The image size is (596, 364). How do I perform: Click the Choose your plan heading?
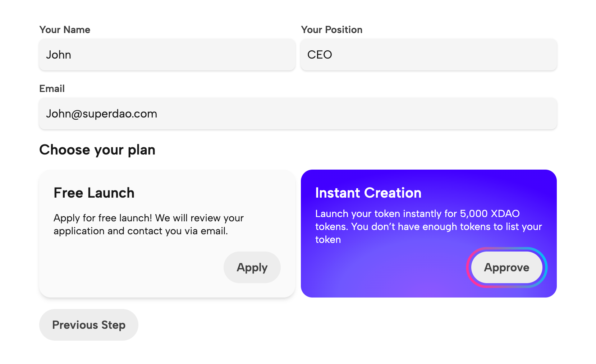pyautogui.click(x=97, y=150)
